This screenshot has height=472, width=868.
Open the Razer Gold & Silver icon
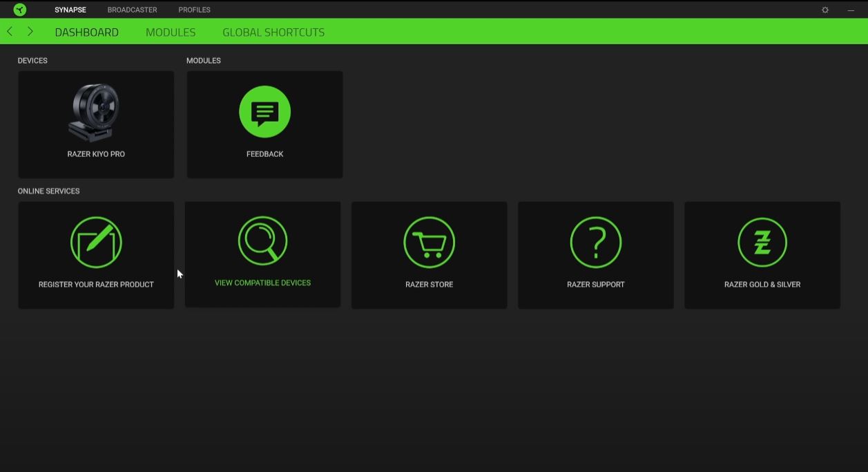tap(762, 243)
